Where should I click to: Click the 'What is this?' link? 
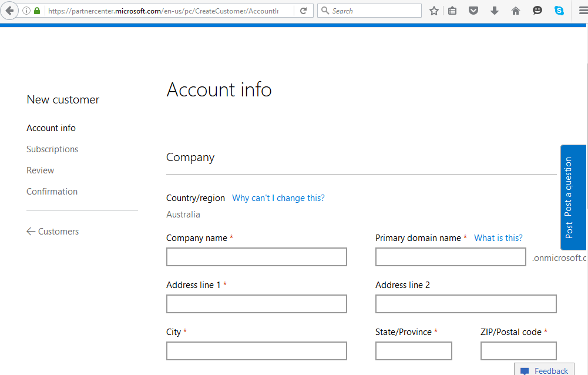point(498,238)
